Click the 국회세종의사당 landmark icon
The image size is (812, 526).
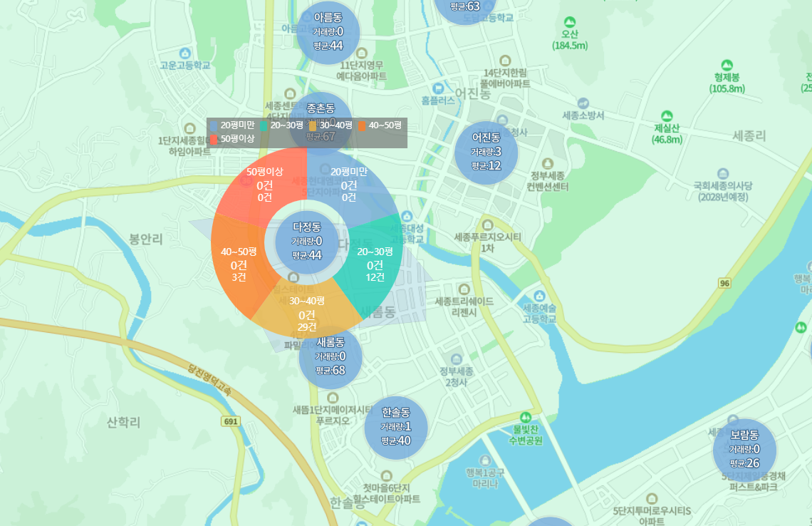(x=723, y=174)
